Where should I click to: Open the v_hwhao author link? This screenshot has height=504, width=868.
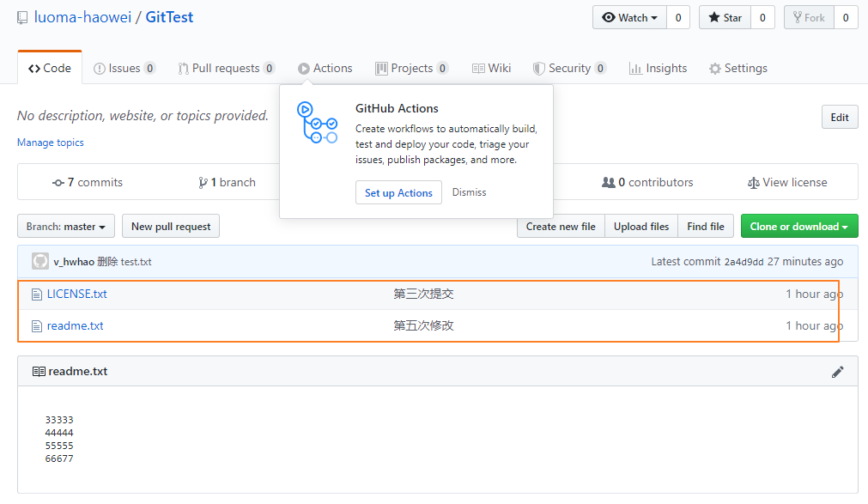point(74,262)
